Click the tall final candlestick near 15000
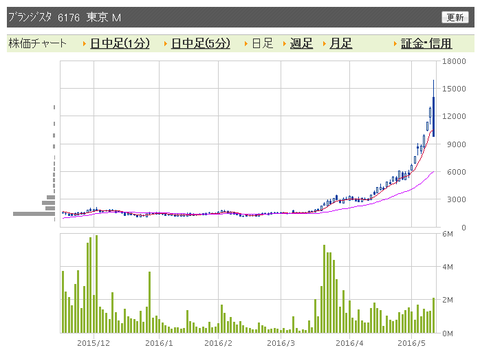This screenshot has height=361, width=480. coord(433,109)
